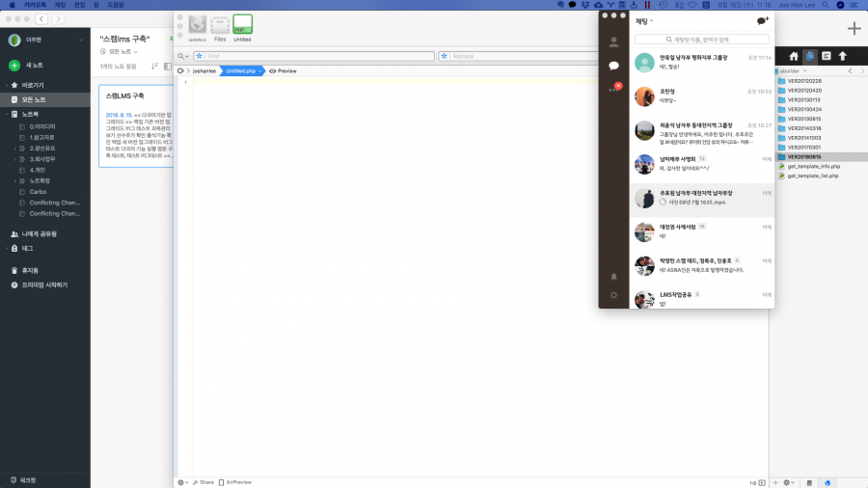
Task: Click the upload arrow icon in sidebar
Action: [841, 56]
